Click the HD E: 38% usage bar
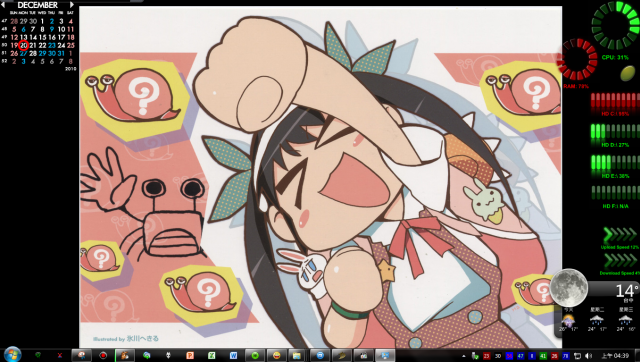Screen dimensions: 640x362 615,163
